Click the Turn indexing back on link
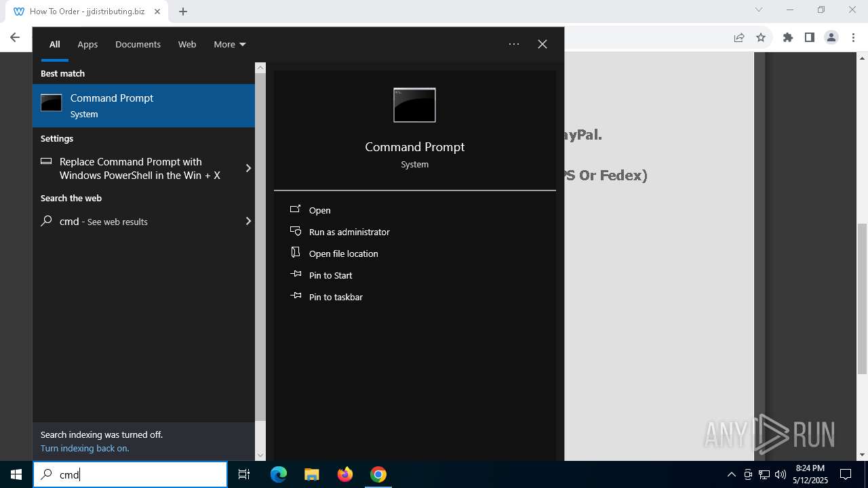Image resolution: width=868 pixels, height=488 pixels. pos(85,448)
